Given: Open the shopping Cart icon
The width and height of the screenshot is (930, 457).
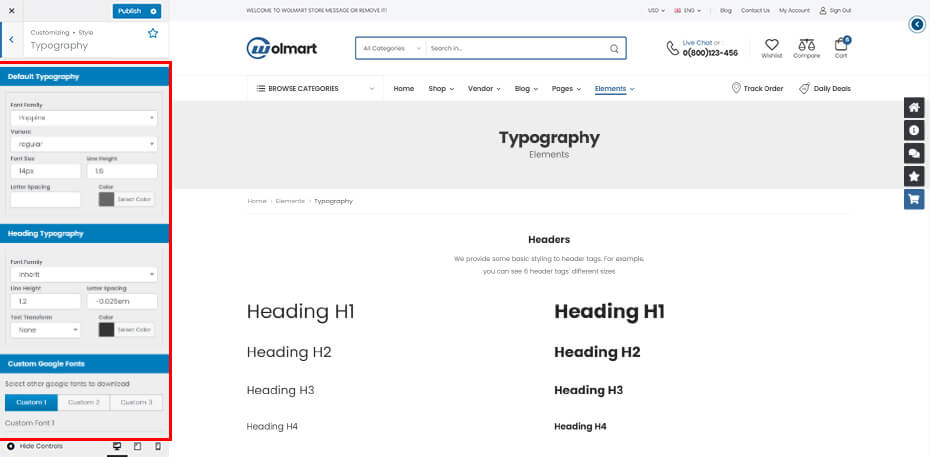Looking at the screenshot, I should [840, 45].
